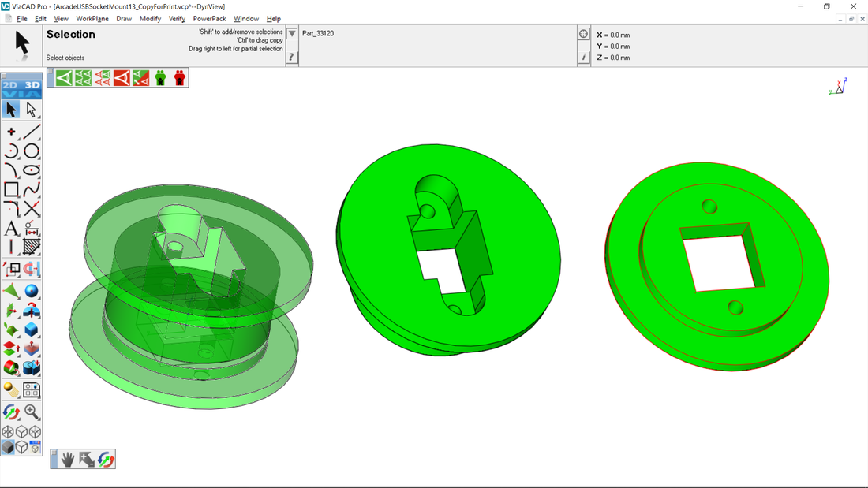Enable shaded solid display mode
This screenshot has width=868, height=488.
pyautogui.click(x=9, y=448)
